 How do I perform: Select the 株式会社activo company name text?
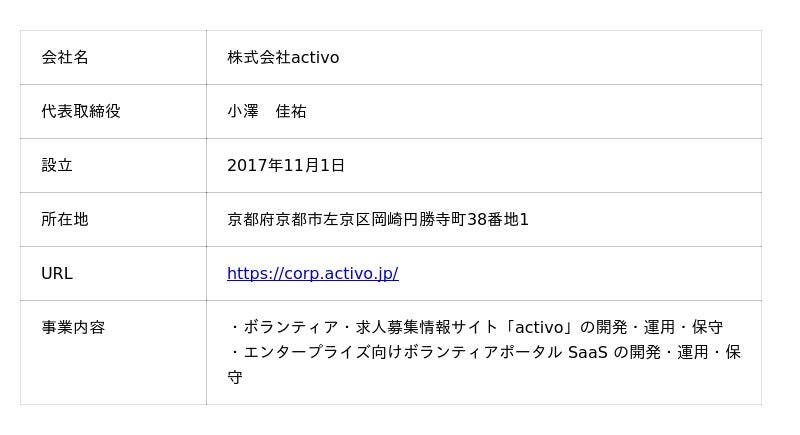pyautogui.click(x=283, y=57)
